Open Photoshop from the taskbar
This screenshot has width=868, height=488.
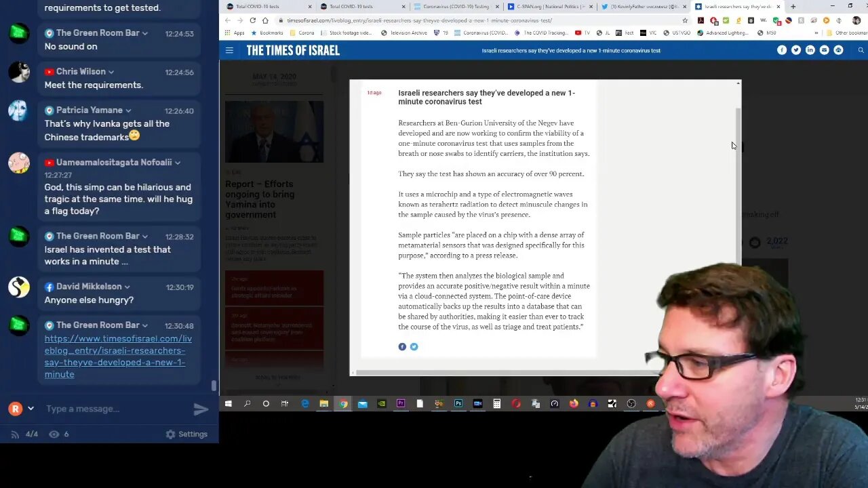[458, 403]
